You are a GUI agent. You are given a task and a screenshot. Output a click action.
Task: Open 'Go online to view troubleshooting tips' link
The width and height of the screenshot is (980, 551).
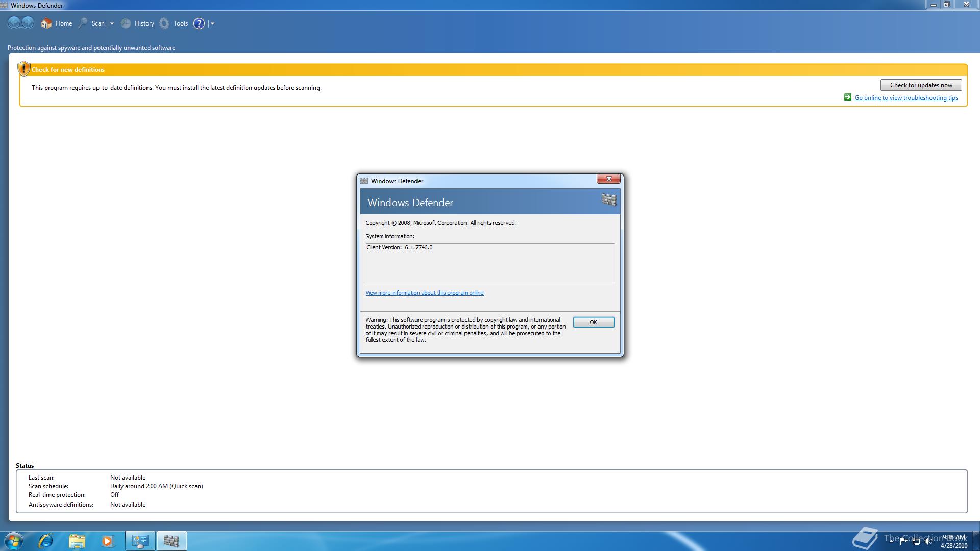[906, 98]
